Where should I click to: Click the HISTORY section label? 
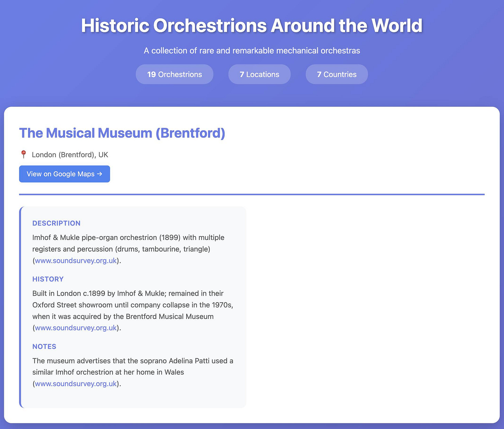[x=48, y=279]
